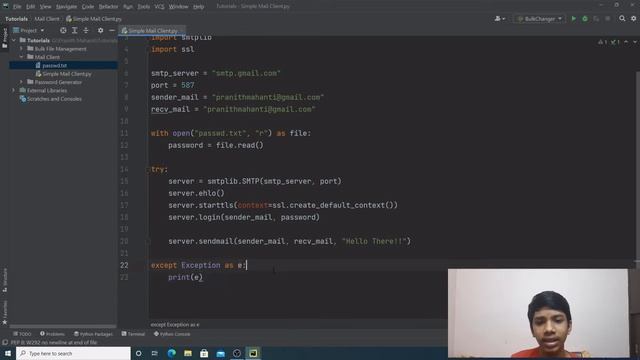Collapse the Mail Client folder

(x=22, y=57)
